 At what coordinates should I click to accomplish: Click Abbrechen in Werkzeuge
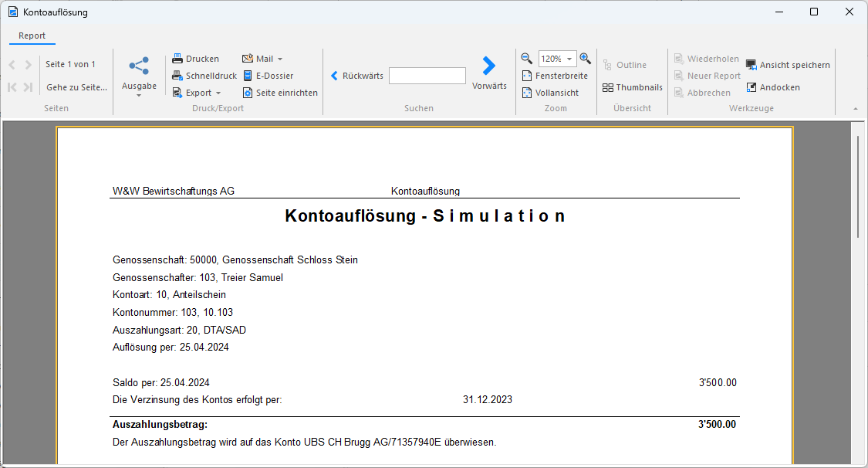(x=702, y=93)
